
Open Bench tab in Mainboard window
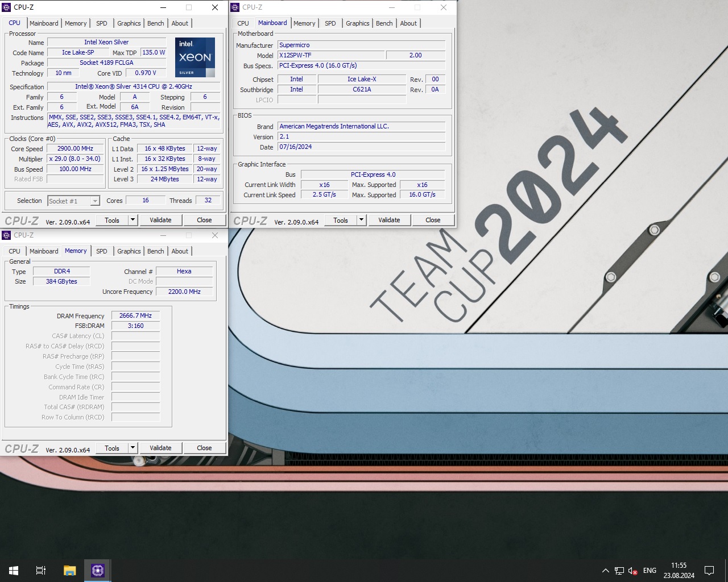coord(384,23)
